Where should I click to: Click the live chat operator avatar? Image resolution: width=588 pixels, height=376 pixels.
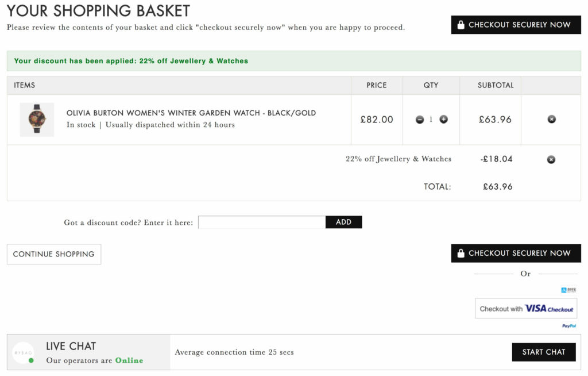tap(23, 352)
